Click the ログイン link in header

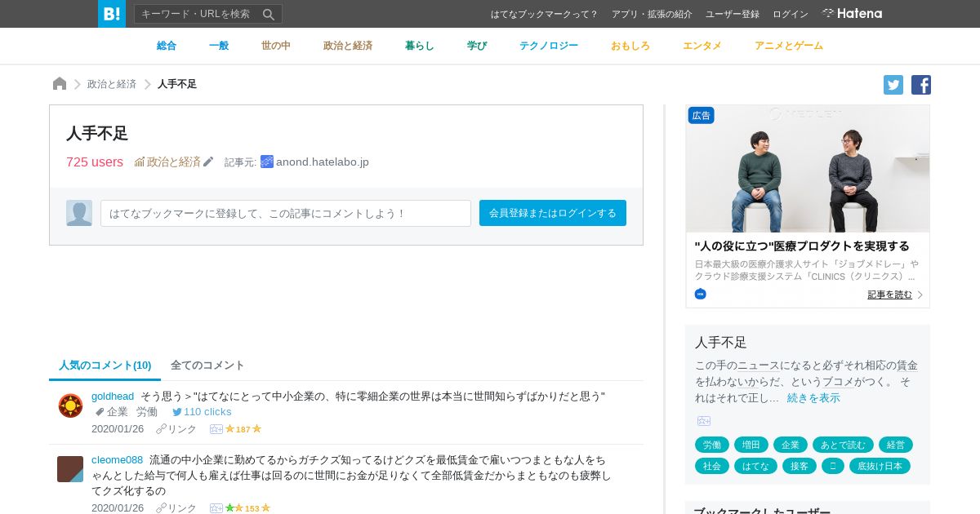[x=791, y=14]
